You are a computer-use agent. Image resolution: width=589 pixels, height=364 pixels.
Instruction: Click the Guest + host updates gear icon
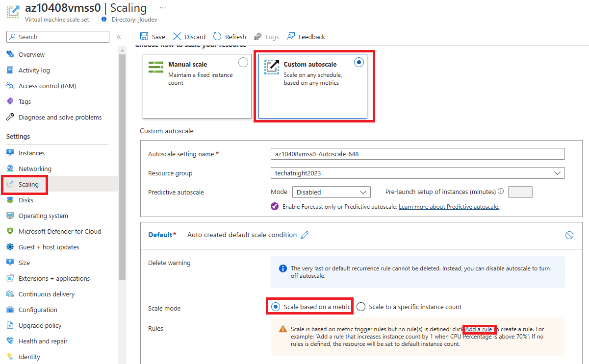click(x=10, y=247)
